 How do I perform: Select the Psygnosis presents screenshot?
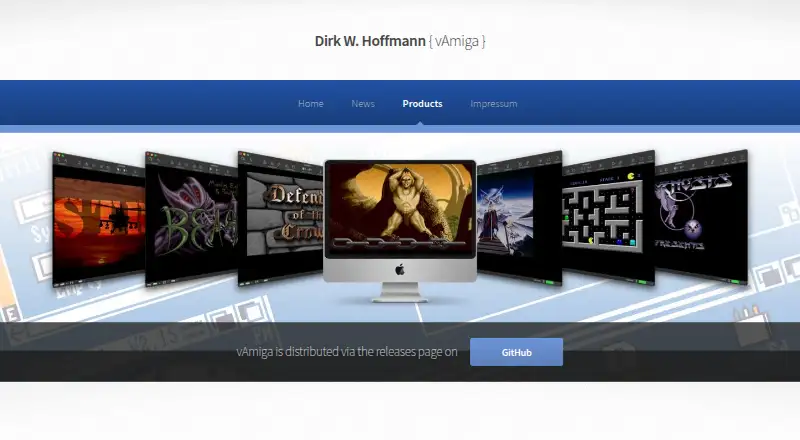(701, 216)
